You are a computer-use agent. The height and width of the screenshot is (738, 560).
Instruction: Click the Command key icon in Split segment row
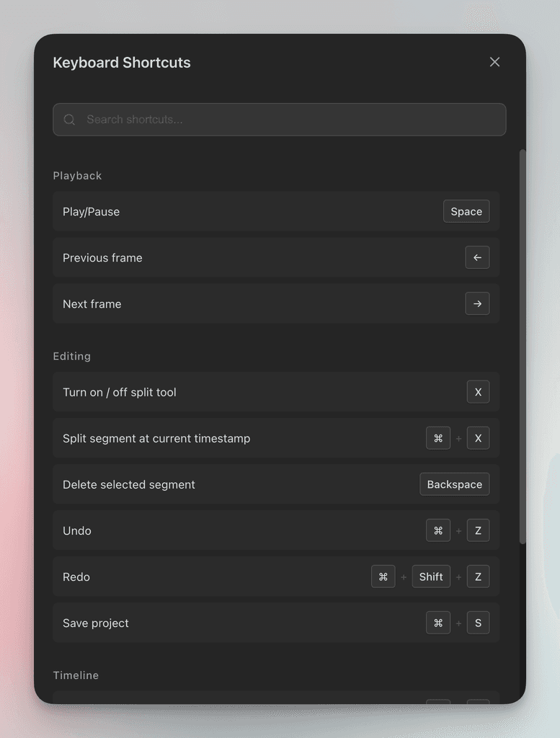coord(438,438)
